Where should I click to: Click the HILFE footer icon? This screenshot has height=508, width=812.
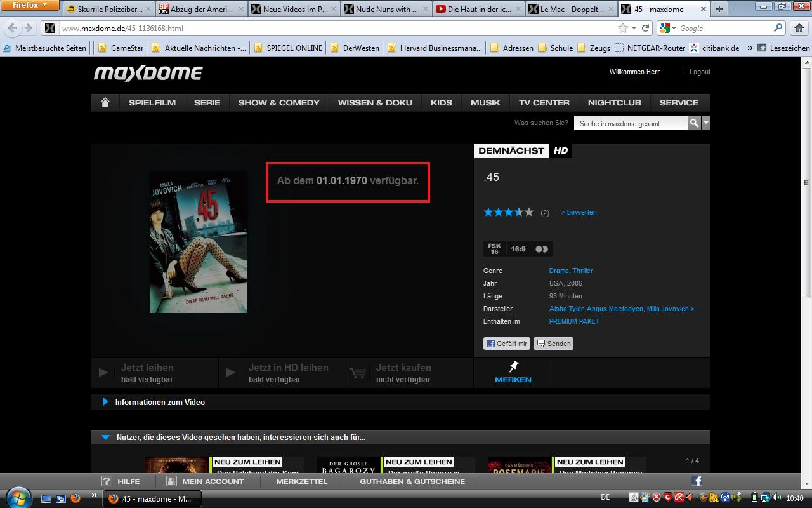point(107,481)
